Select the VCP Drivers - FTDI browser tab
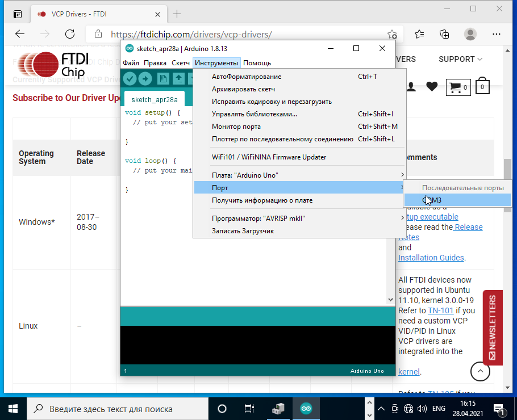This screenshot has width=517, height=420. [x=99, y=14]
